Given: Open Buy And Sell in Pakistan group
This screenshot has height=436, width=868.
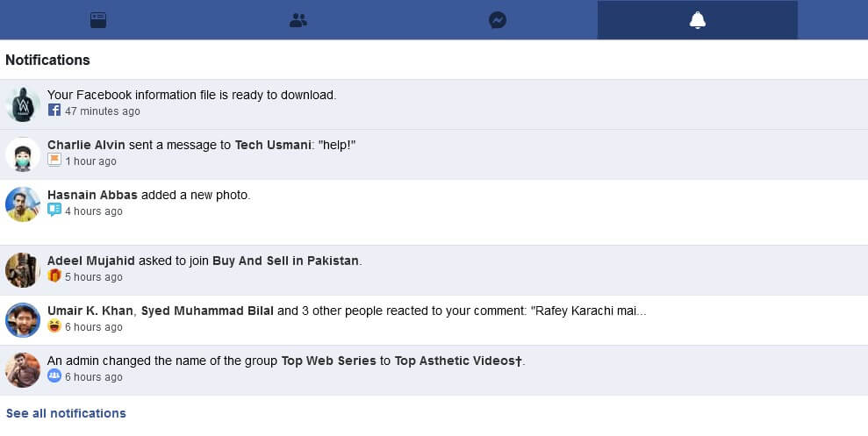Looking at the screenshot, I should click(285, 261).
